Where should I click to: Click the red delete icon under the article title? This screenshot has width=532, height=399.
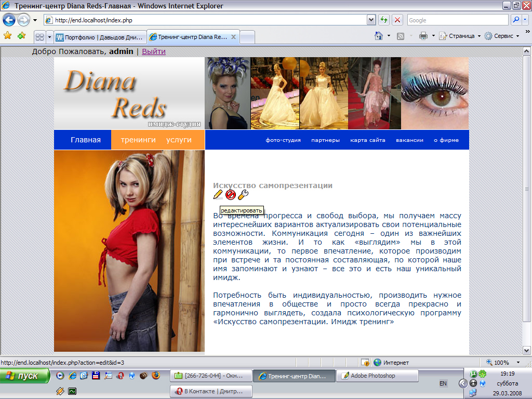pos(230,195)
